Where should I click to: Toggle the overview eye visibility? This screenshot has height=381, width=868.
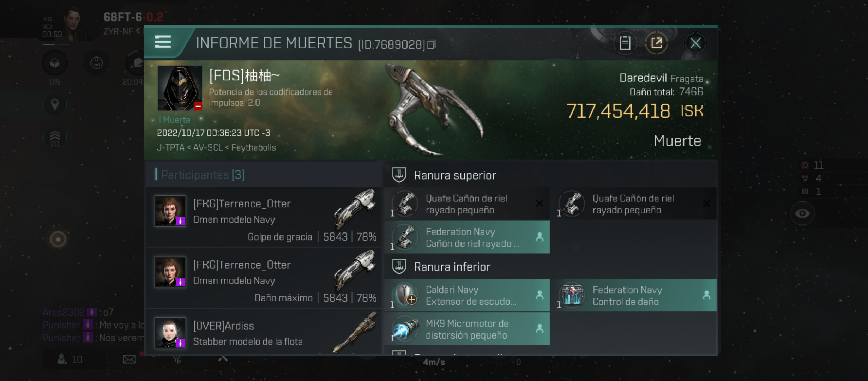point(802,213)
